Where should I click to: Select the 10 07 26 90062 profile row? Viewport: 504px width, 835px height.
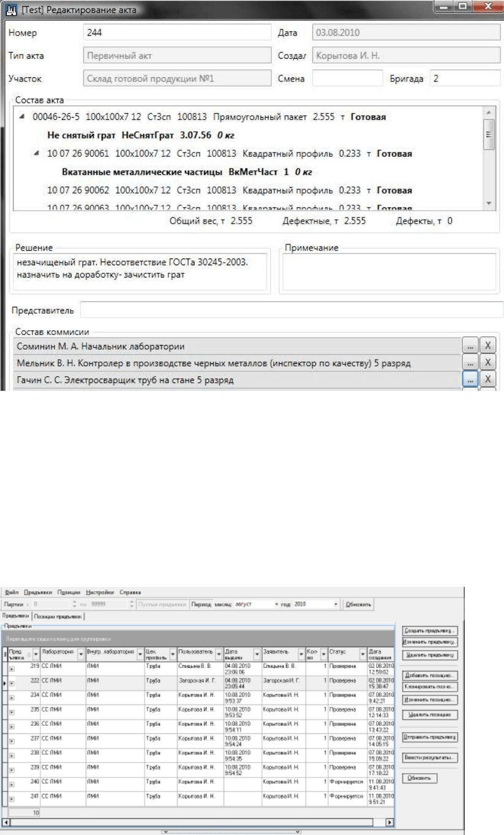click(x=229, y=191)
